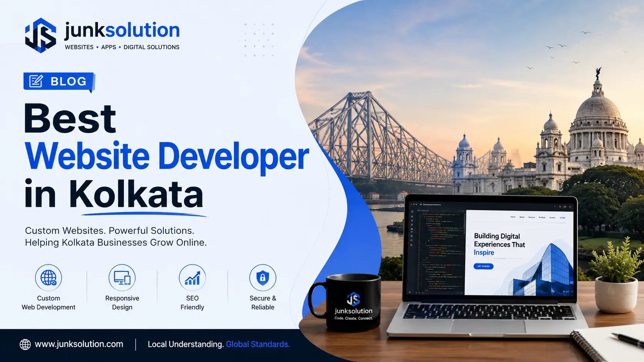Click the blue button on the laptop screen

[x=483, y=266]
